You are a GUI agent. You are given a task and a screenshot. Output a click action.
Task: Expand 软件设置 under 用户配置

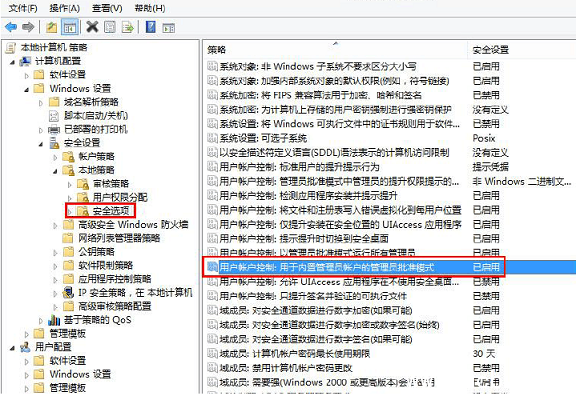coord(26,361)
